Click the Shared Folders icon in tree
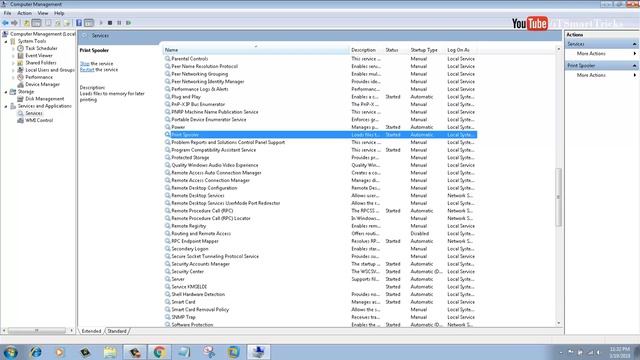 tap(20, 63)
